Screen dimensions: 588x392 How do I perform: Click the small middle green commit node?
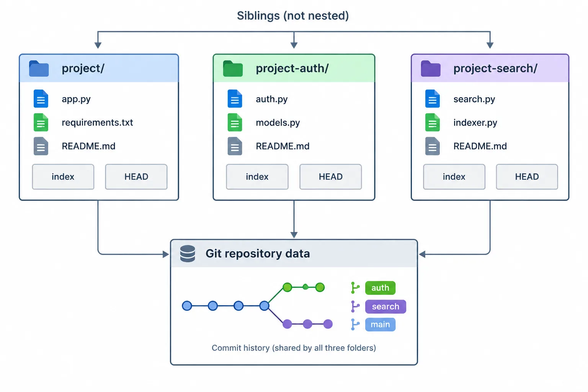(305, 287)
